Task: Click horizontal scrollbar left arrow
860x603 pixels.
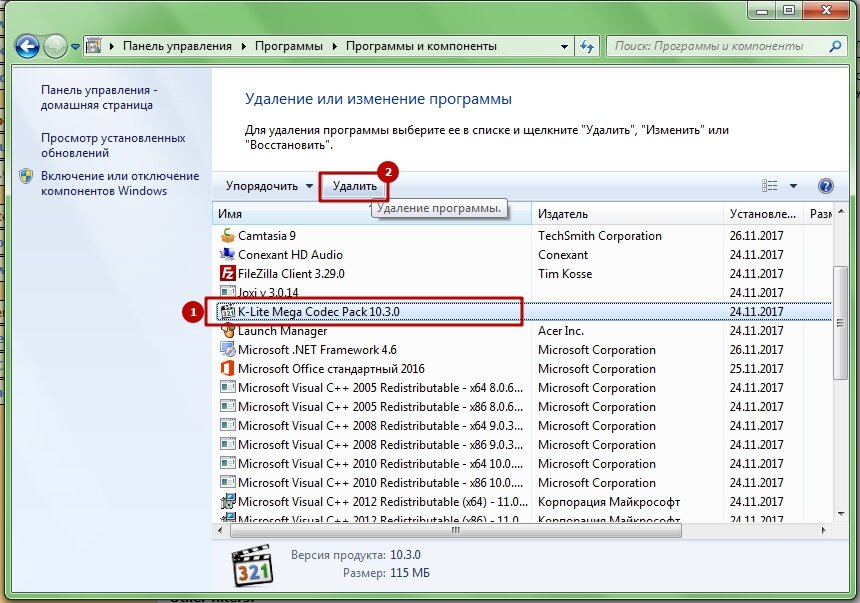Action: point(220,530)
